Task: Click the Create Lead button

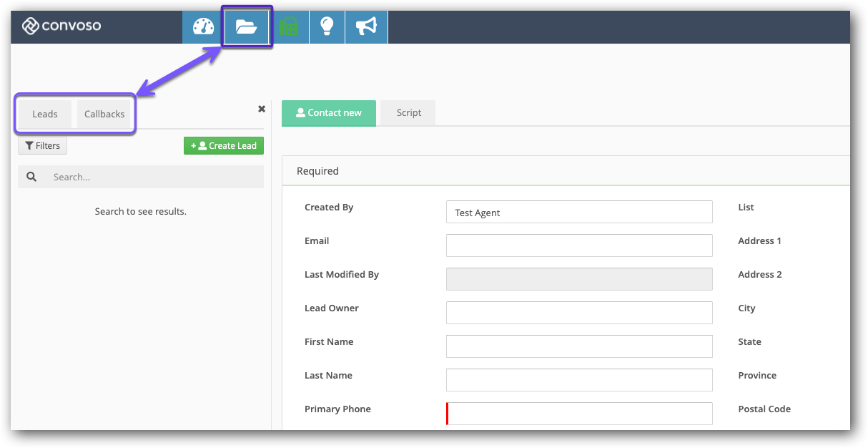Action: (x=224, y=146)
